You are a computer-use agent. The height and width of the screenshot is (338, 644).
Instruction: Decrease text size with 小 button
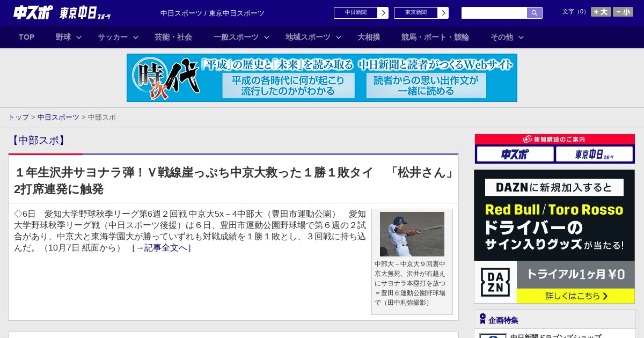[623, 12]
